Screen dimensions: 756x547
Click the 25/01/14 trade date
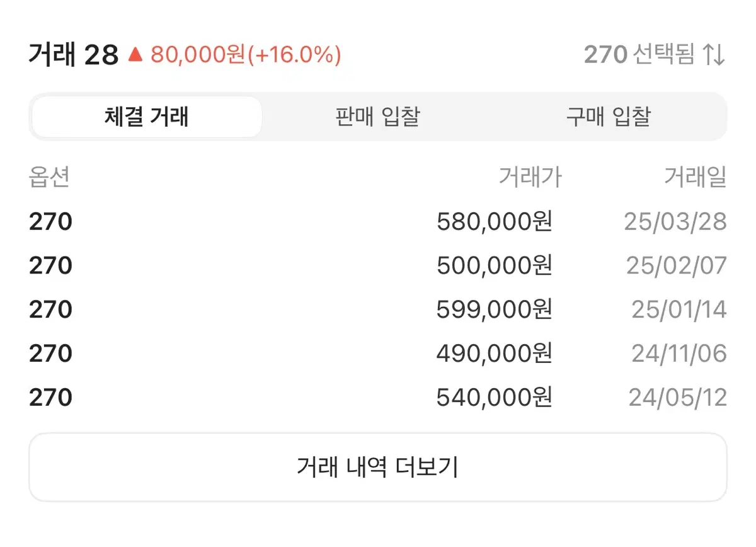click(679, 310)
